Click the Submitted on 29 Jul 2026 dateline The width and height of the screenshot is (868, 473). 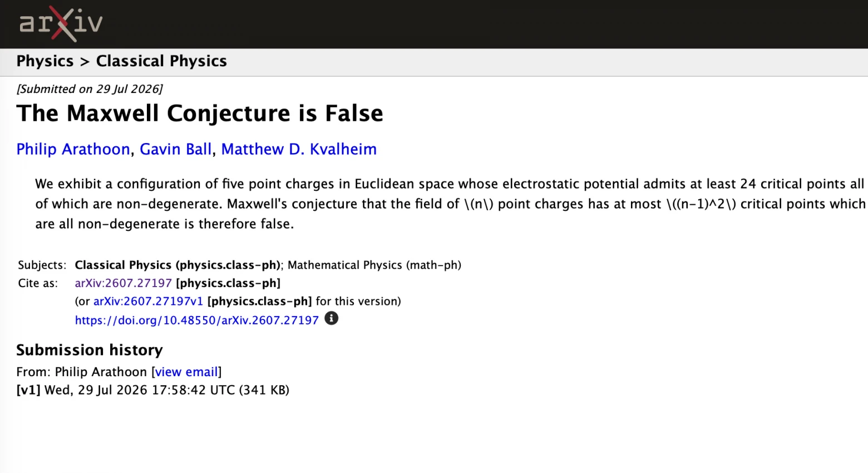[x=90, y=89]
